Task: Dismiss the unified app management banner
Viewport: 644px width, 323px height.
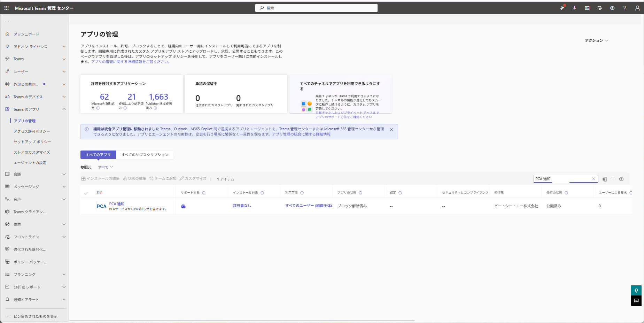Action: 391,130
